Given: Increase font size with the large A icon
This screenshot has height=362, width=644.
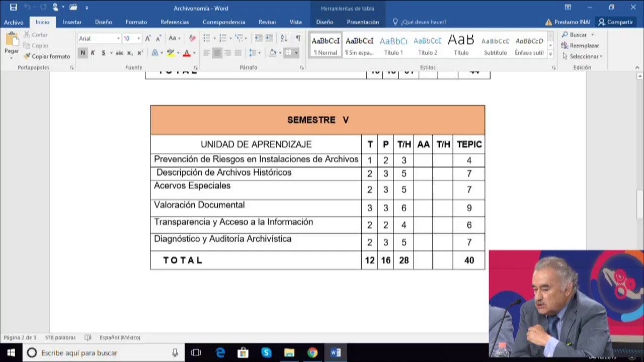Looking at the screenshot, I should click(x=148, y=38).
